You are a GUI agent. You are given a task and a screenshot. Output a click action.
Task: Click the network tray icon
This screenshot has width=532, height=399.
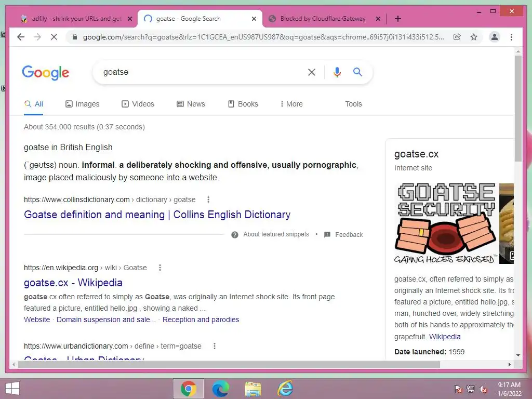coord(471,389)
